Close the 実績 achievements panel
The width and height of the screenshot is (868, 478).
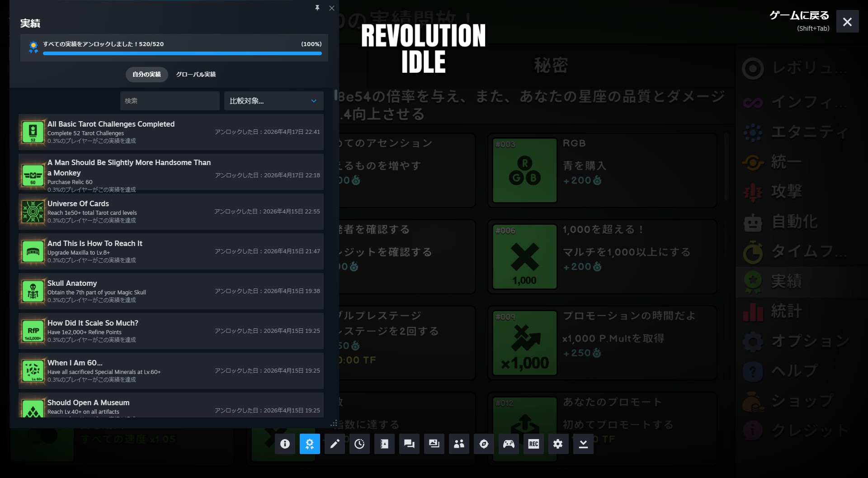(x=332, y=8)
